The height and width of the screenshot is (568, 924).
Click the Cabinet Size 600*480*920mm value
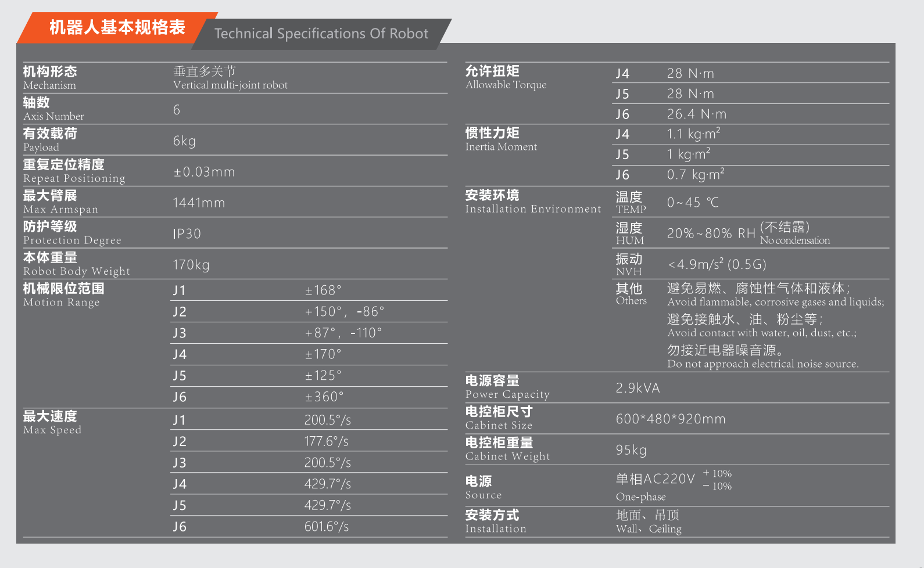pos(671,419)
